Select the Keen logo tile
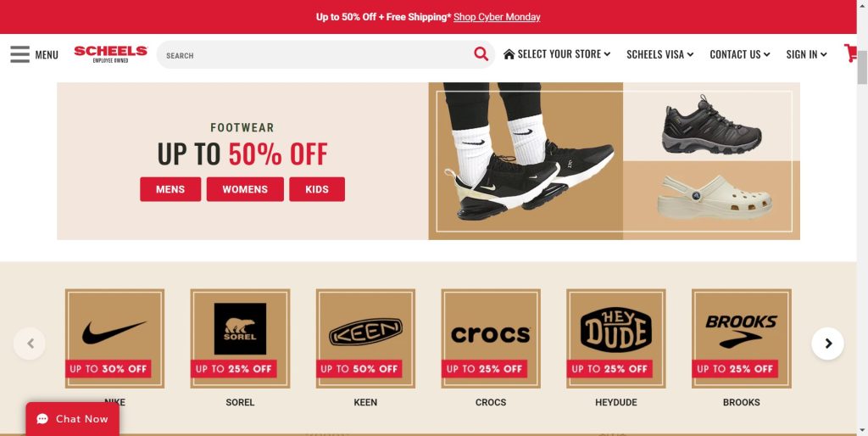Screen dimensions: 868x436 [x=365, y=338]
